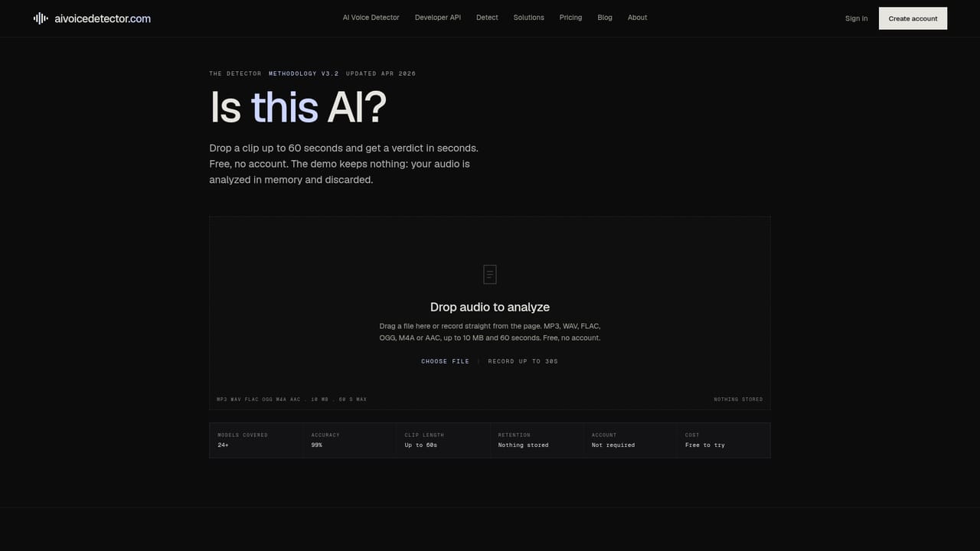Click the Account 'Not required' stat

[x=630, y=440]
